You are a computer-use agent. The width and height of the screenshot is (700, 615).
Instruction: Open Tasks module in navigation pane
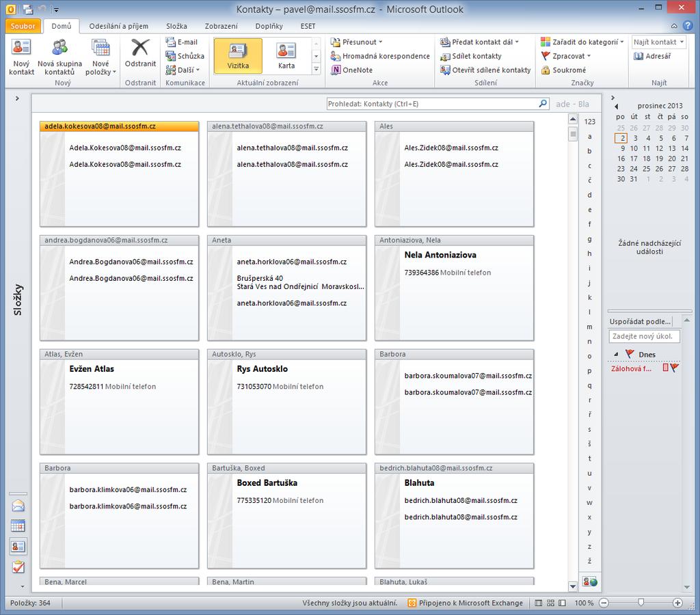pyautogui.click(x=18, y=566)
